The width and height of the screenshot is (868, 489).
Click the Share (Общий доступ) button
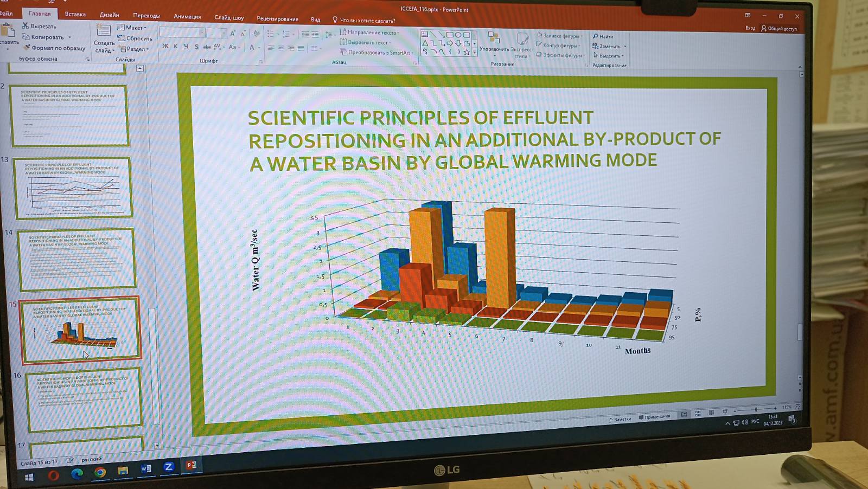[x=778, y=29]
